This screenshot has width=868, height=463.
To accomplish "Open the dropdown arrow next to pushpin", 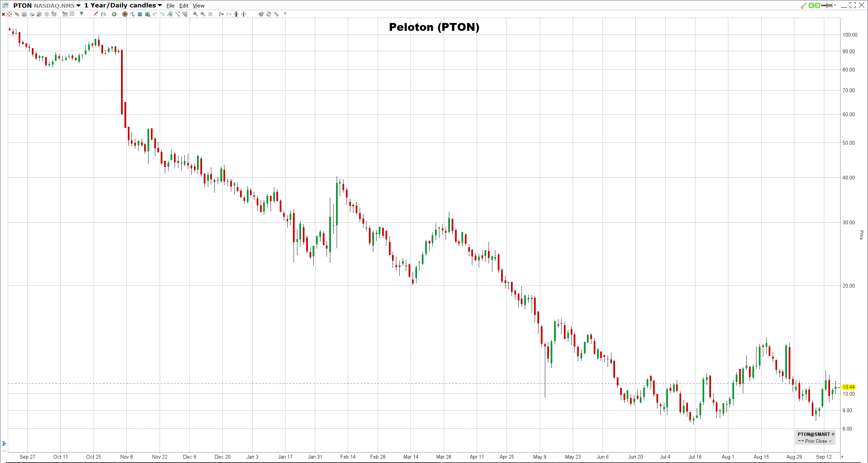I will click(x=835, y=5).
